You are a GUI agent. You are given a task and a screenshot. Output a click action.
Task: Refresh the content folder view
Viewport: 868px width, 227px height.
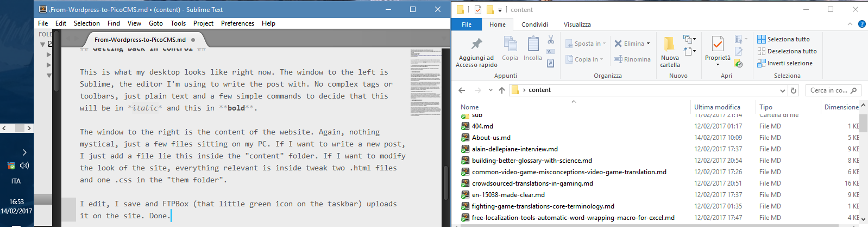[x=794, y=90]
